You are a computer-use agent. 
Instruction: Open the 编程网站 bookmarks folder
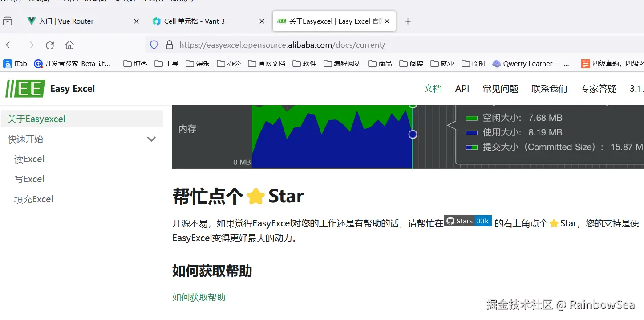(342, 64)
